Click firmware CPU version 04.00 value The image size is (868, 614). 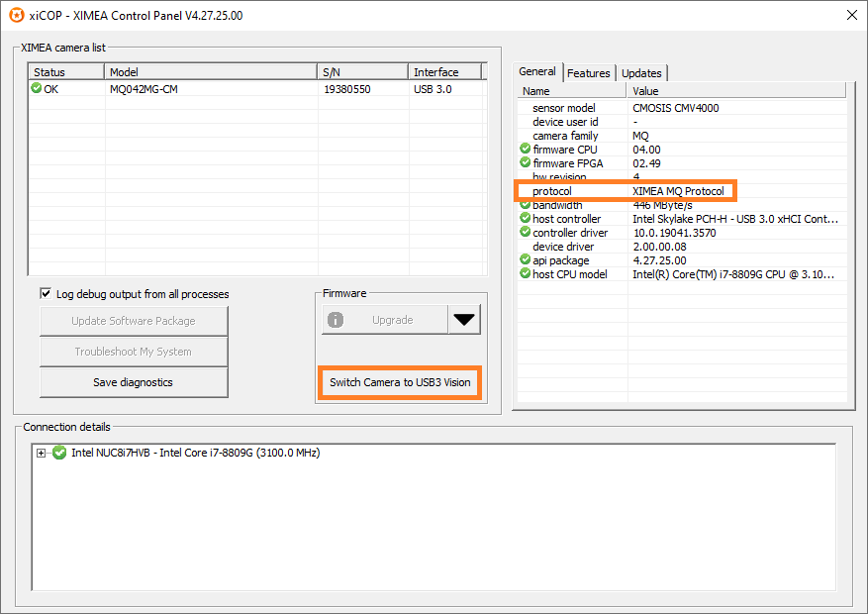646,150
